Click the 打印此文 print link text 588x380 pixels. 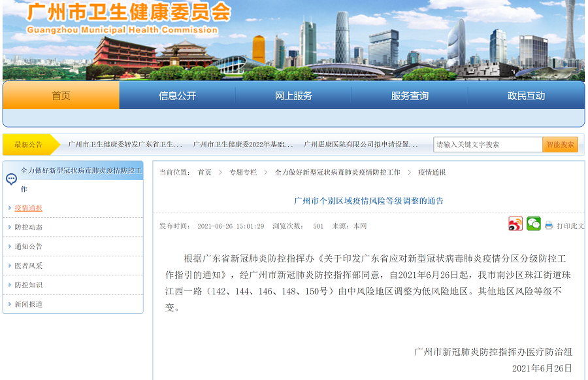point(570,226)
